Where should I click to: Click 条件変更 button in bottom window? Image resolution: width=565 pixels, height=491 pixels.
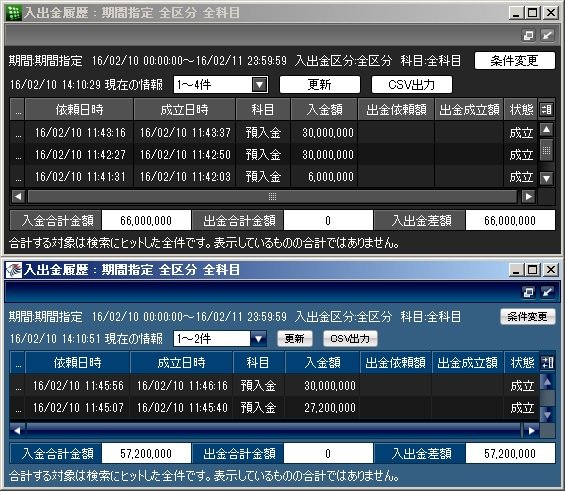528,317
